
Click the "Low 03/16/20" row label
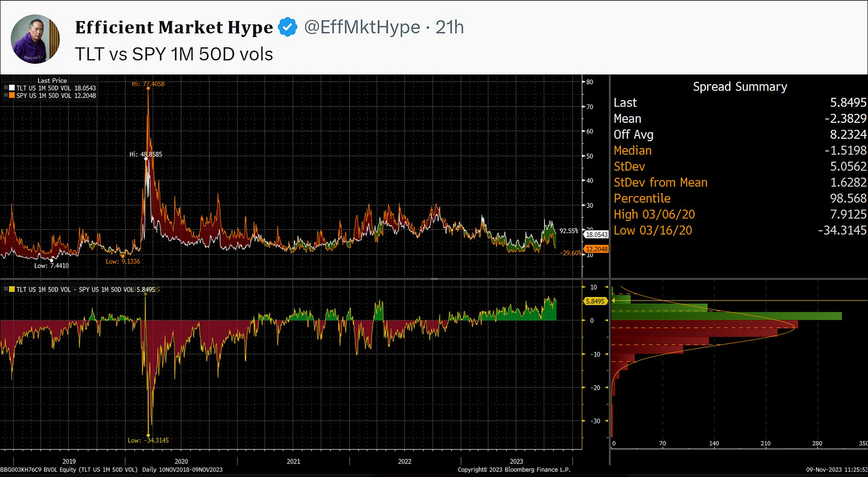coord(652,230)
